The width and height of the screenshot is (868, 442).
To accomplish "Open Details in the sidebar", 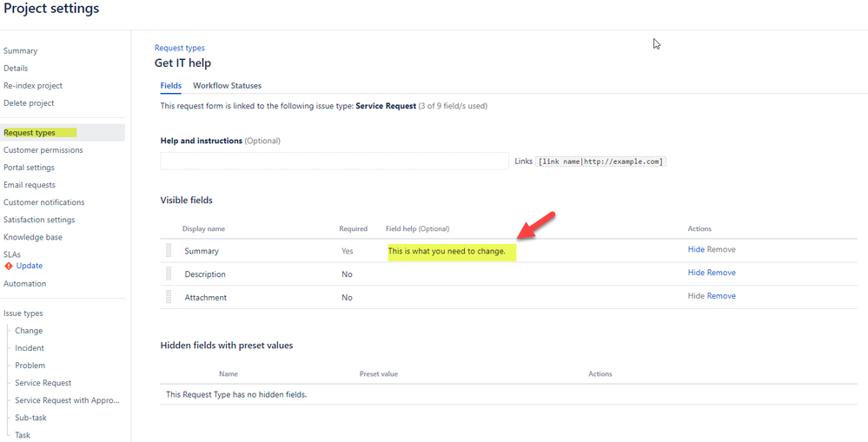I will 16,68.
